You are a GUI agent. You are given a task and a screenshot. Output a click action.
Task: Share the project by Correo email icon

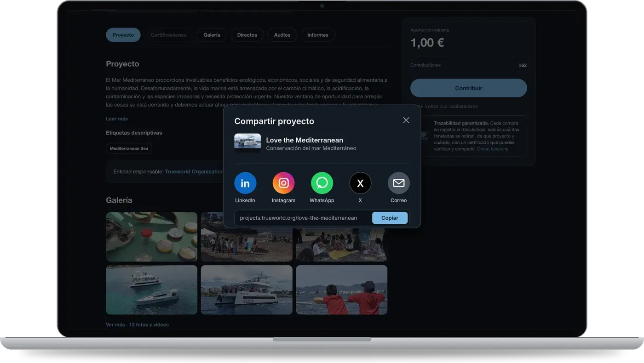coord(399,183)
